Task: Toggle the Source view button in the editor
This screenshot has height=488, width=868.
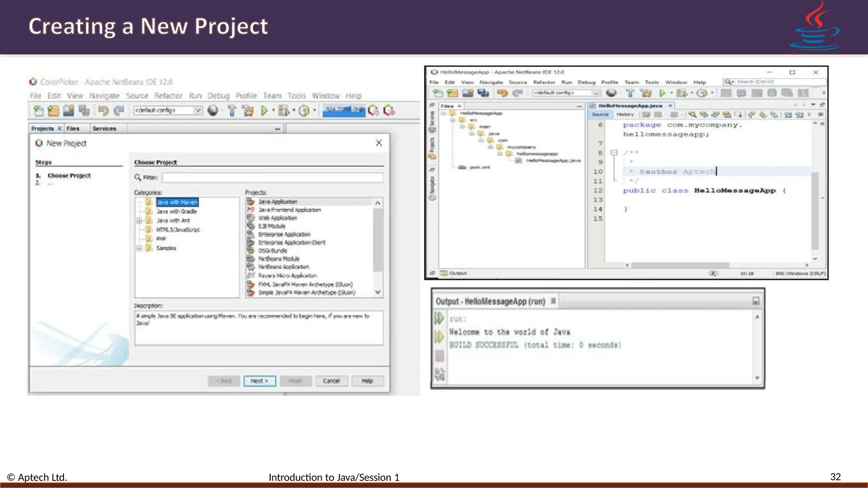Action: coord(600,115)
